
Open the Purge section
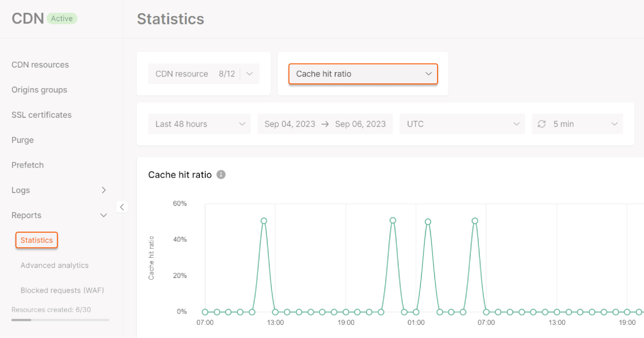pyautogui.click(x=23, y=140)
